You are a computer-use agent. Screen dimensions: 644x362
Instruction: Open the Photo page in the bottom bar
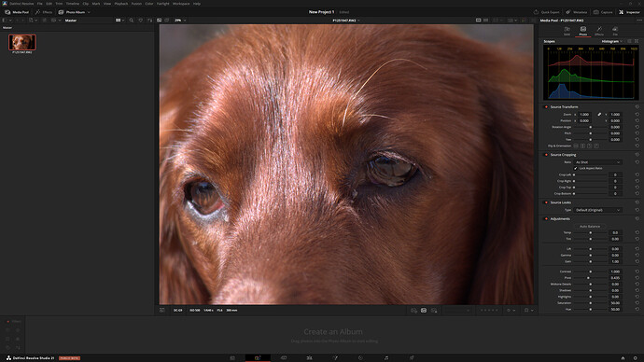pos(258,358)
